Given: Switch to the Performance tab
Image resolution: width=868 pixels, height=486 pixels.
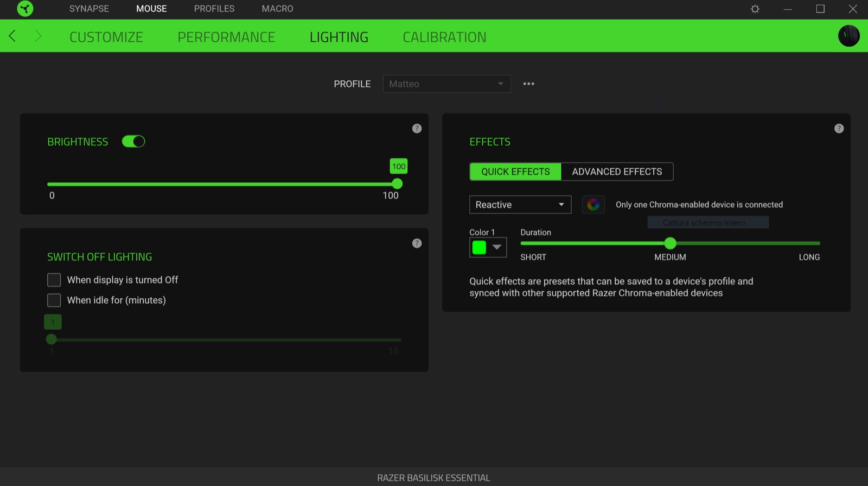Looking at the screenshot, I should (x=226, y=37).
